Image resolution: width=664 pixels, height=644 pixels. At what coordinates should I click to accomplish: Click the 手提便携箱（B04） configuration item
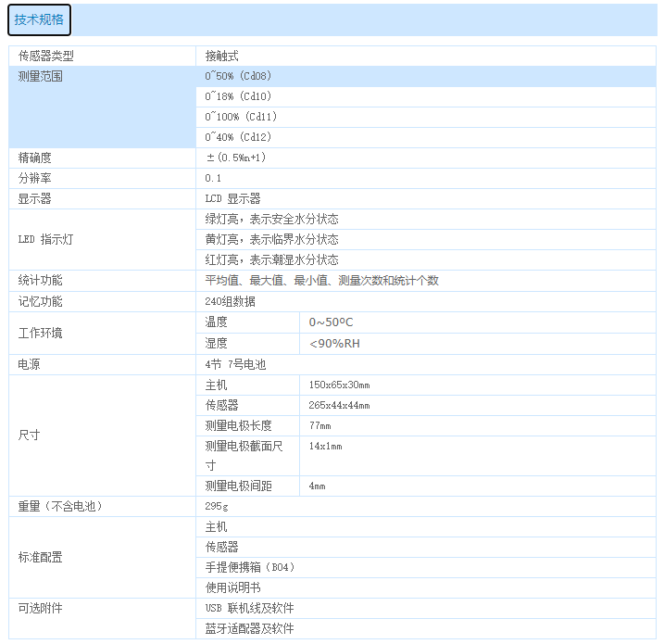tap(250, 567)
